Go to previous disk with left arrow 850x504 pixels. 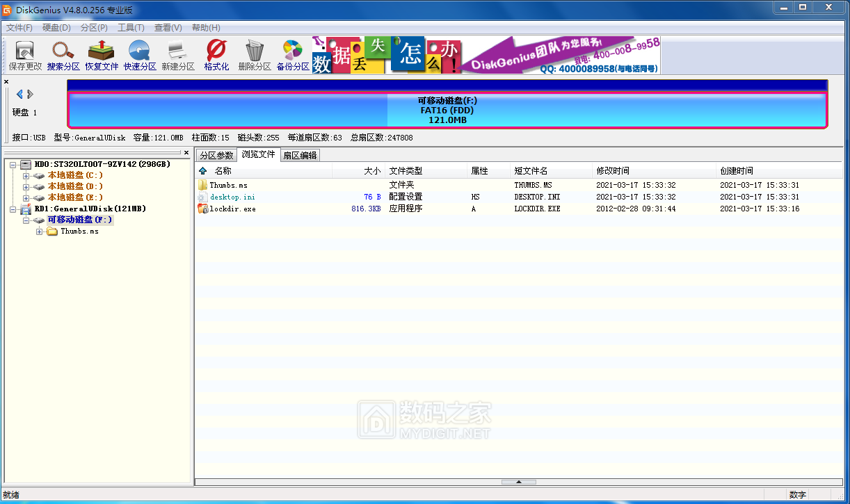coord(19,95)
